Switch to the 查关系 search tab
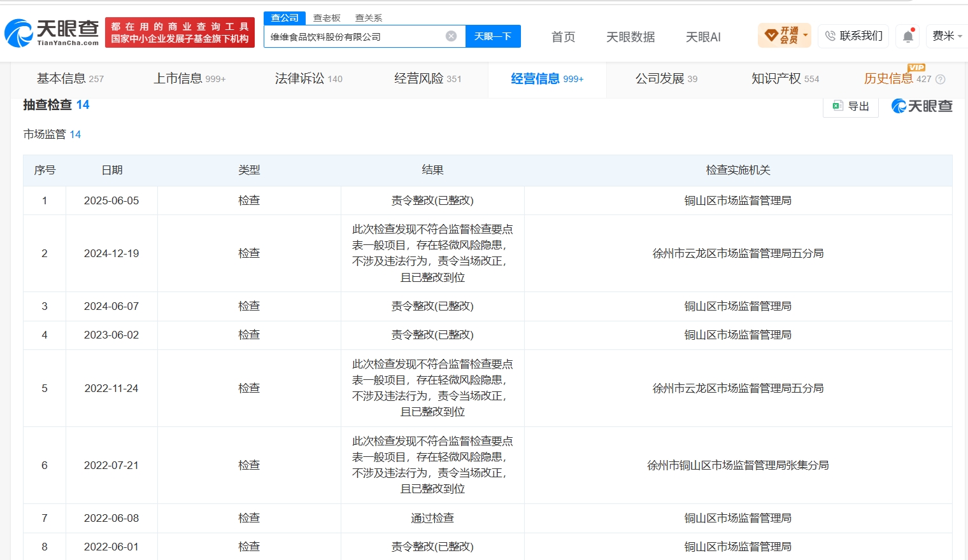The height and width of the screenshot is (560, 968). coord(369,18)
